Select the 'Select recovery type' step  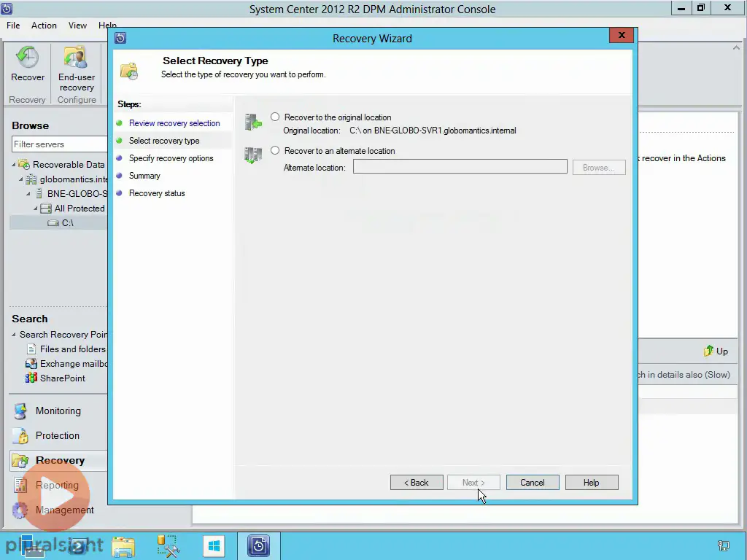point(164,141)
